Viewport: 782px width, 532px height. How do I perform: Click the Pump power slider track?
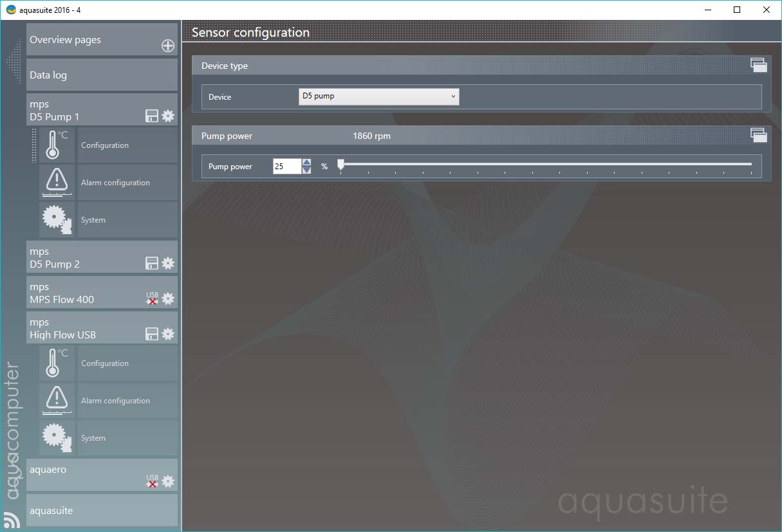(x=547, y=164)
